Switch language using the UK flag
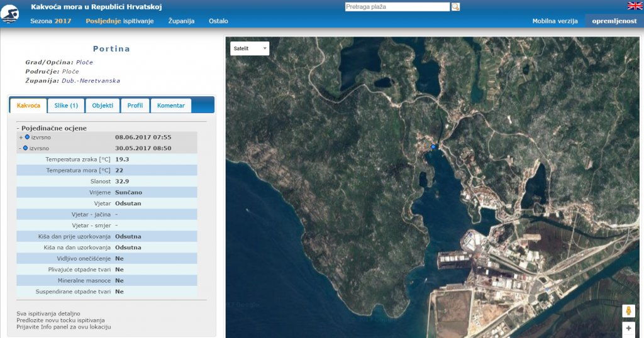The height and width of the screenshot is (338, 644). [x=635, y=6]
